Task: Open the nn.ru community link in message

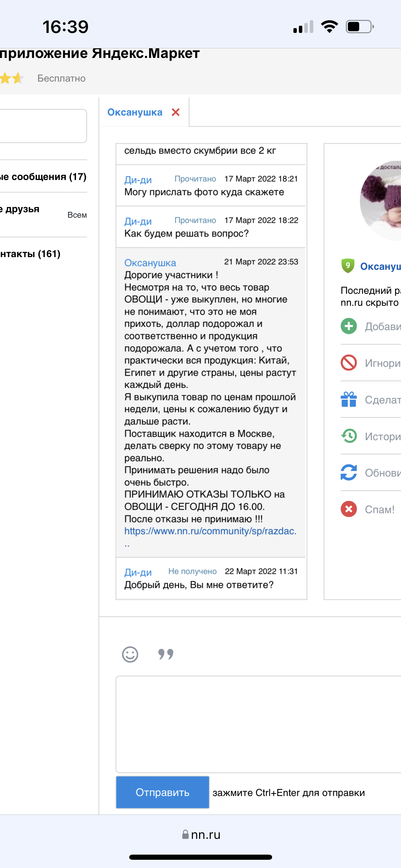Action: pyautogui.click(x=210, y=531)
